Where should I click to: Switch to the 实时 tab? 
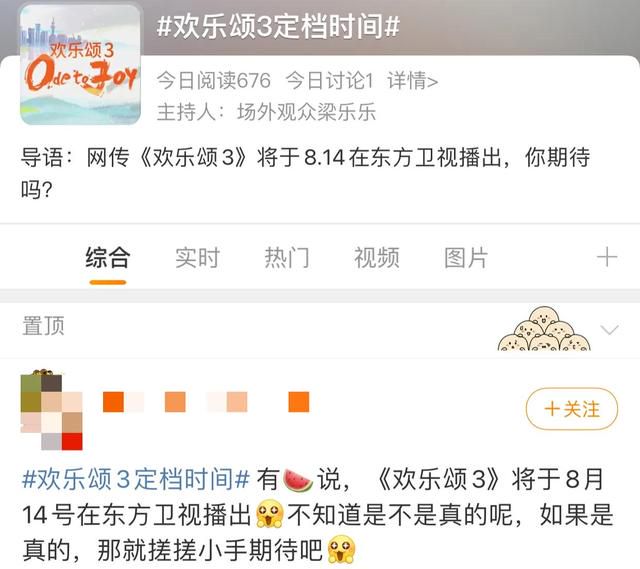(198, 258)
